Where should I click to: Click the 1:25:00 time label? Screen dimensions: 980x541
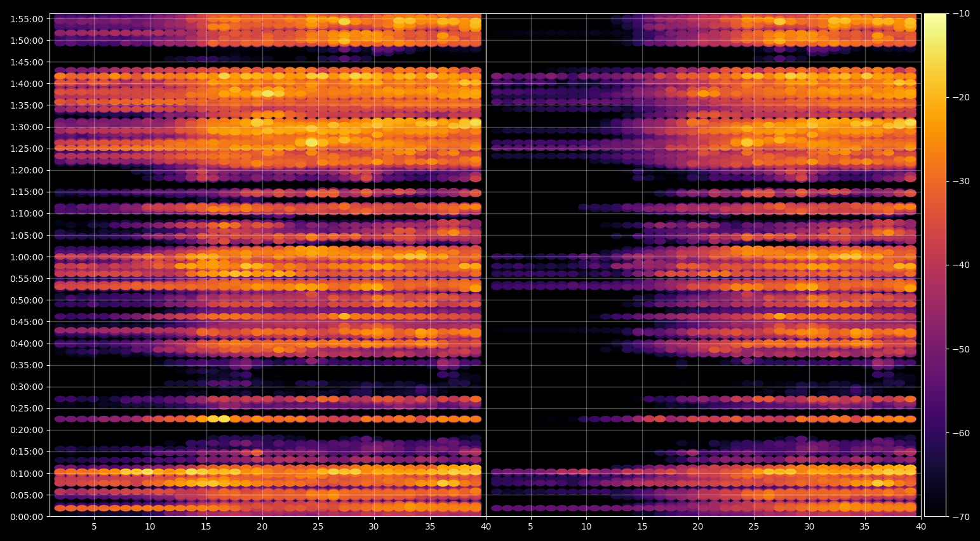(27, 149)
